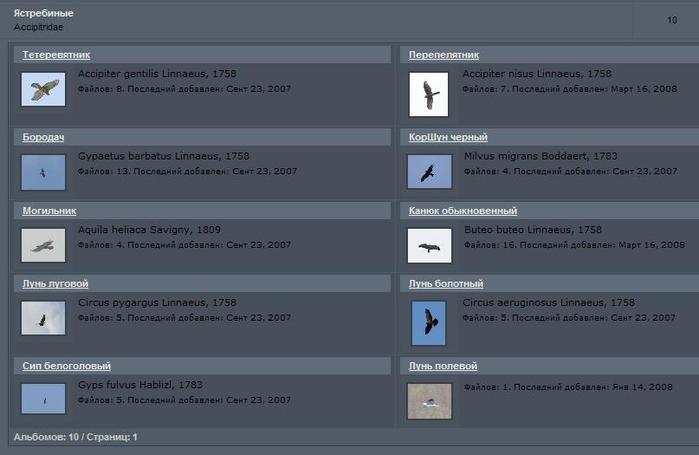This screenshot has height=455, width=699.
Task: Open the Могильник eagle thumbnail
Action: tap(43, 245)
